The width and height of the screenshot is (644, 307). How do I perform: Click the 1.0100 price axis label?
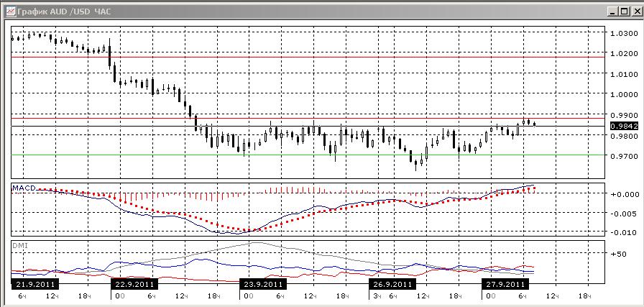point(625,74)
